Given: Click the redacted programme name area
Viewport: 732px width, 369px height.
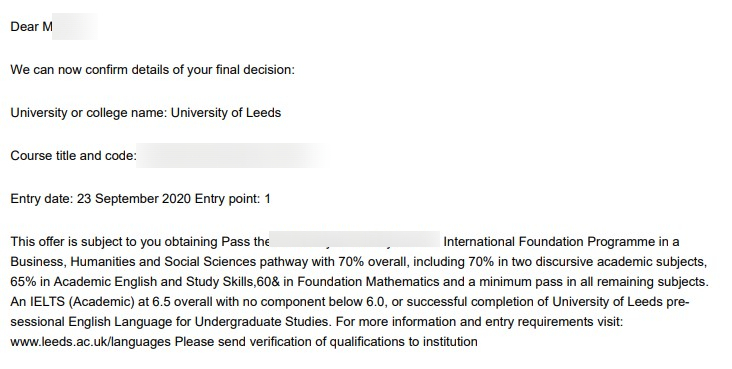Looking at the screenshot, I should click(355, 239).
